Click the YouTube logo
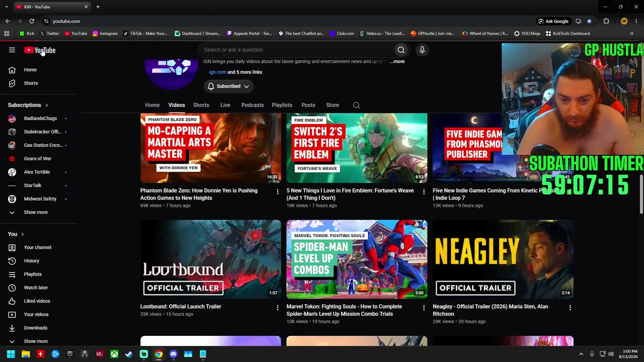The image size is (644, 362). click(x=40, y=50)
